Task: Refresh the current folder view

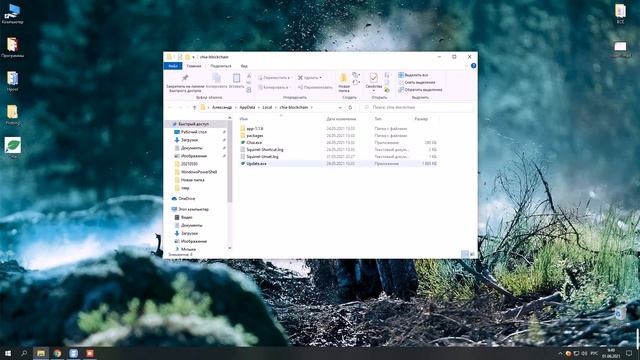Action: [350, 107]
